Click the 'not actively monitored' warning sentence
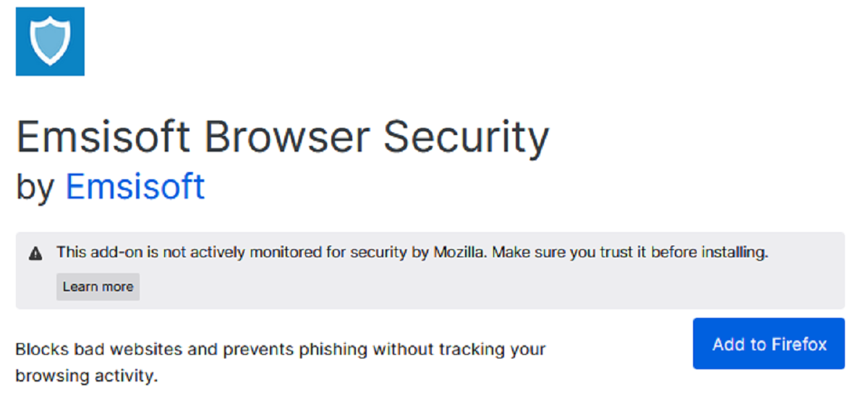This screenshot has height=414, width=868. tap(239, 253)
